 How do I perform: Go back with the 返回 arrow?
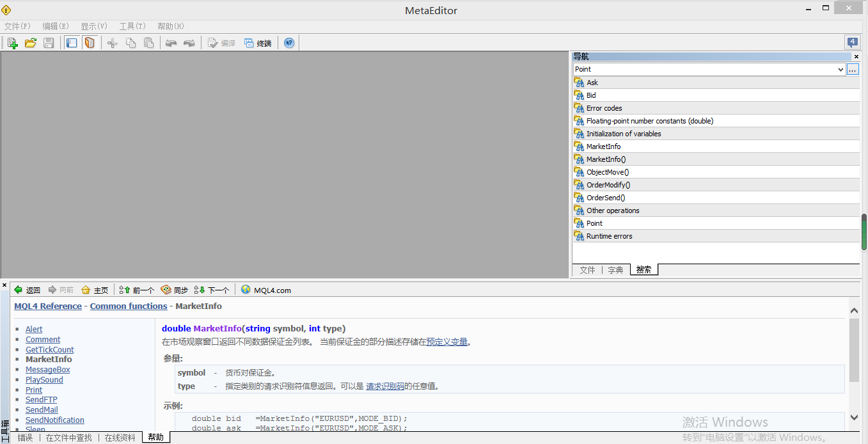coord(27,290)
